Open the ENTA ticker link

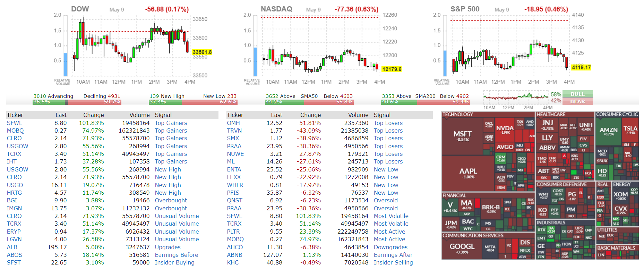(x=234, y=169)
